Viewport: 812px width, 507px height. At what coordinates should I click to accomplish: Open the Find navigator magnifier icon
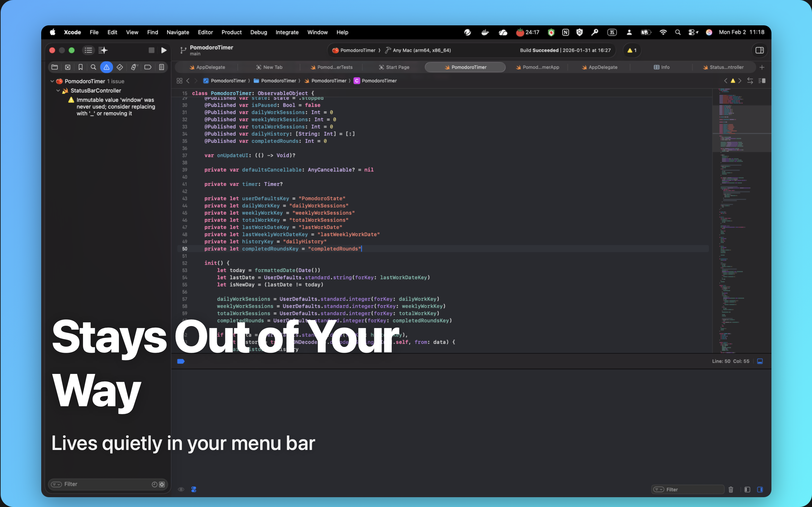[93, 67]
